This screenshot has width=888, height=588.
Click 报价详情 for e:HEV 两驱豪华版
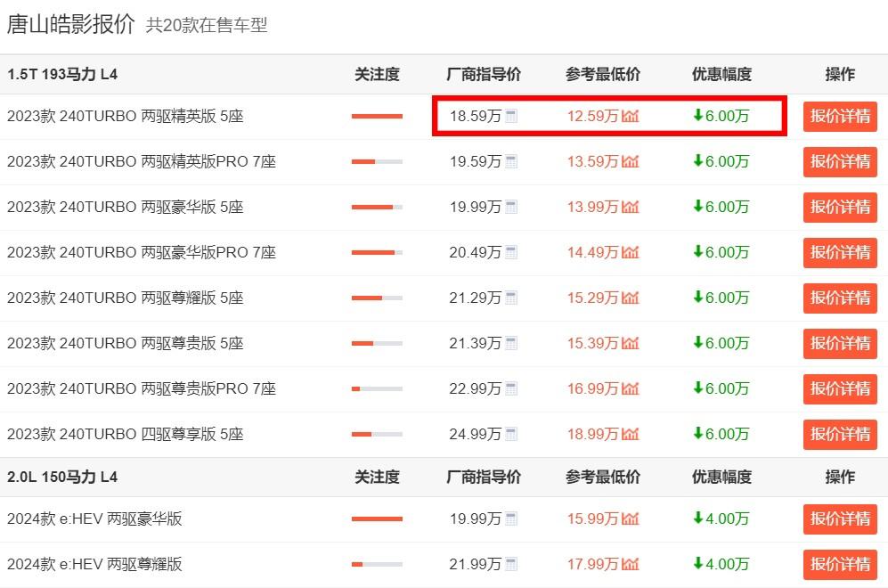[x=840, y=519]
